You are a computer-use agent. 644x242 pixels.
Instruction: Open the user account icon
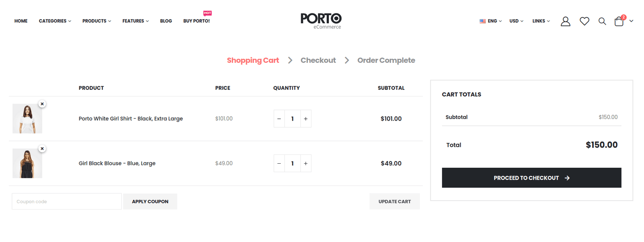[x=566, y=21]
